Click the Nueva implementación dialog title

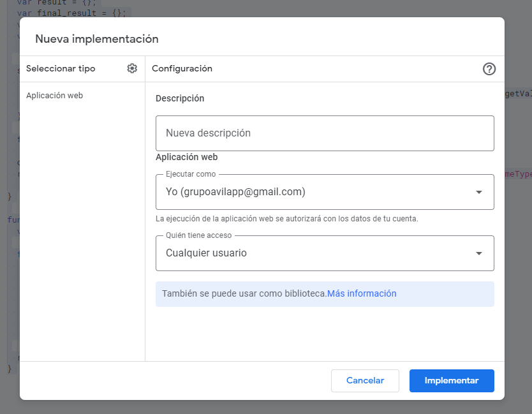click(x=96, y=39)
